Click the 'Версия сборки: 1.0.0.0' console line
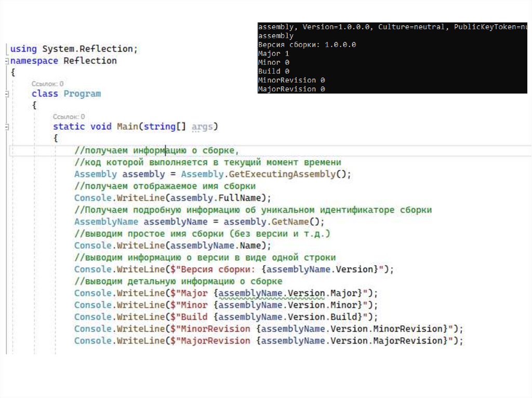 [x=307, y=45]
